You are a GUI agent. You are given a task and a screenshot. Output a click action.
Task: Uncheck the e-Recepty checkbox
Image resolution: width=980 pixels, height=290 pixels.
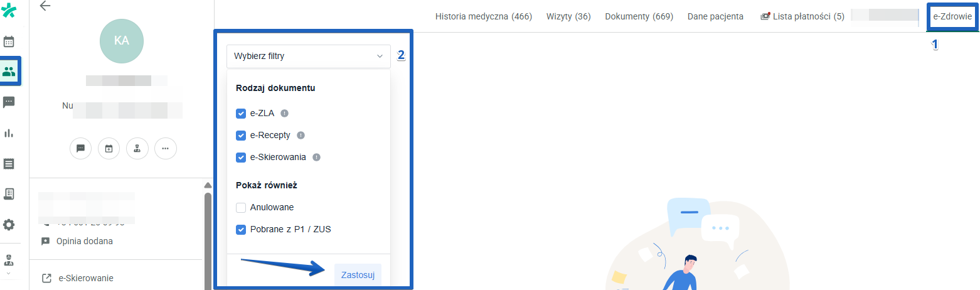[x=241, y=136]
